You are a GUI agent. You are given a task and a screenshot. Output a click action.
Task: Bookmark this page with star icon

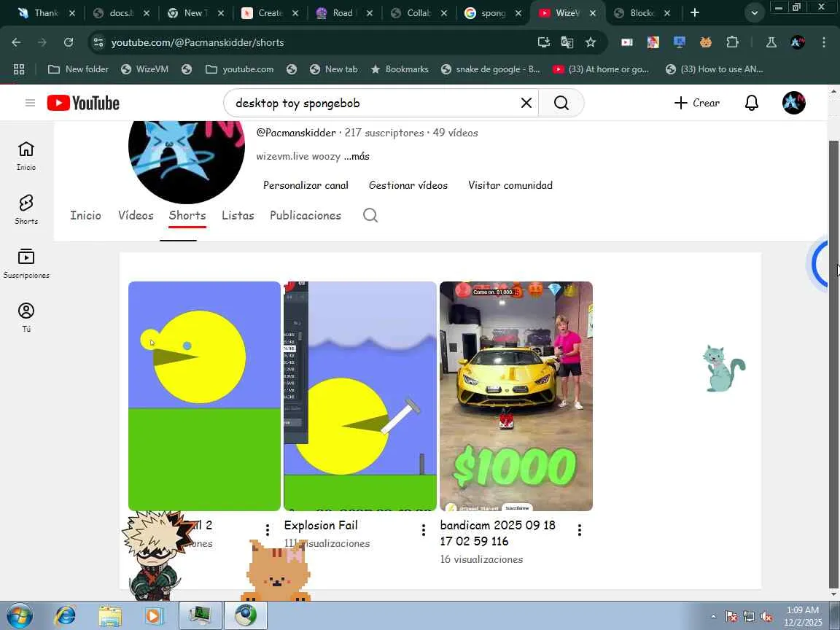(x=591, y=42)
